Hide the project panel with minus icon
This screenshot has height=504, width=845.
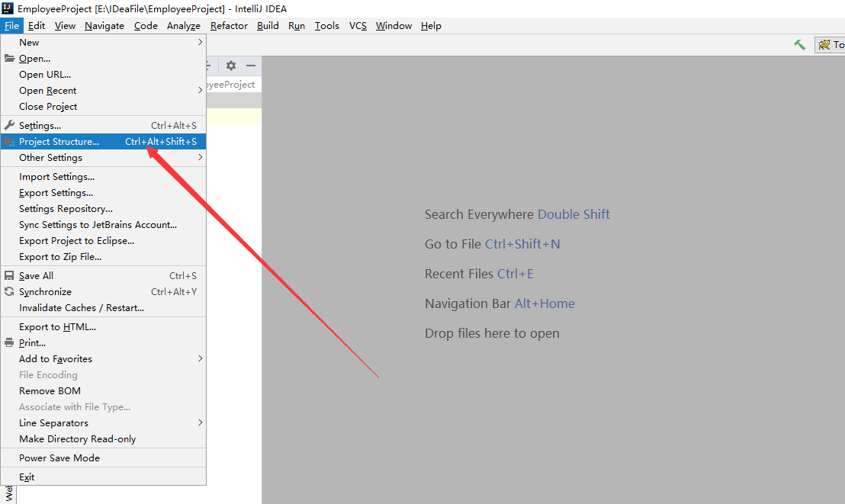click(x=251, y=66)
